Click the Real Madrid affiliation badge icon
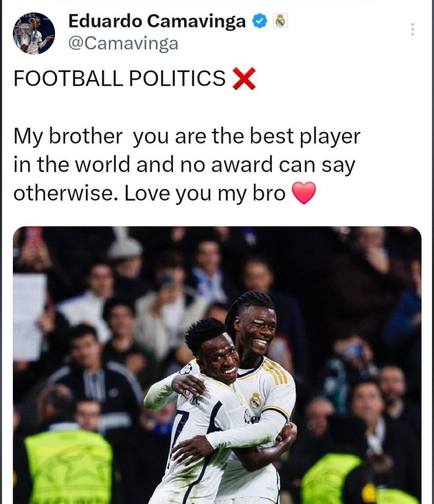This screenshot has width=434, height=504. point(280,21)
